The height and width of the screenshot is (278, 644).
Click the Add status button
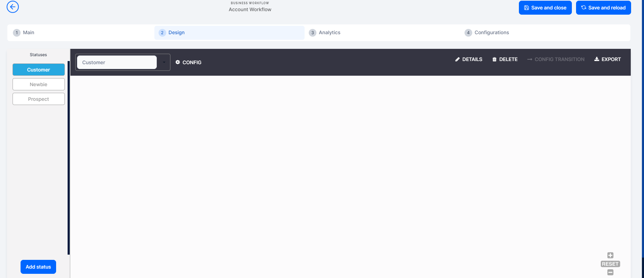coord(38,267)
